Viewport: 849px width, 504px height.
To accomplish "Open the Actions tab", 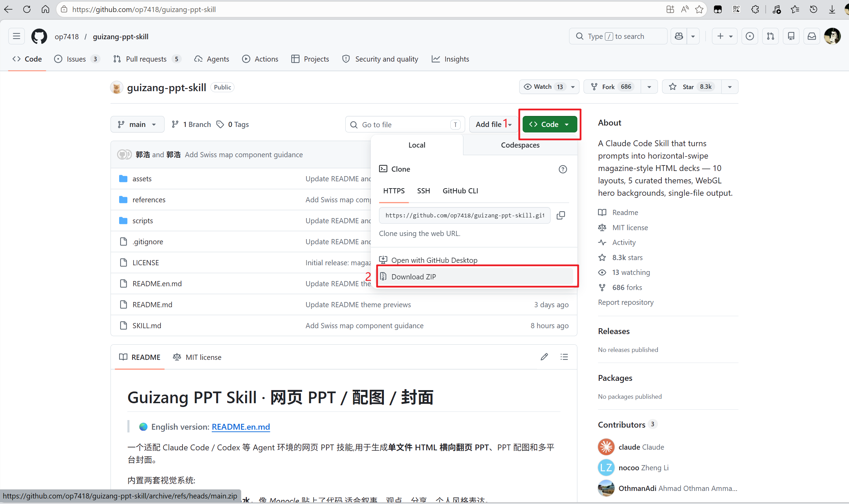I will (x=260, y=59).
